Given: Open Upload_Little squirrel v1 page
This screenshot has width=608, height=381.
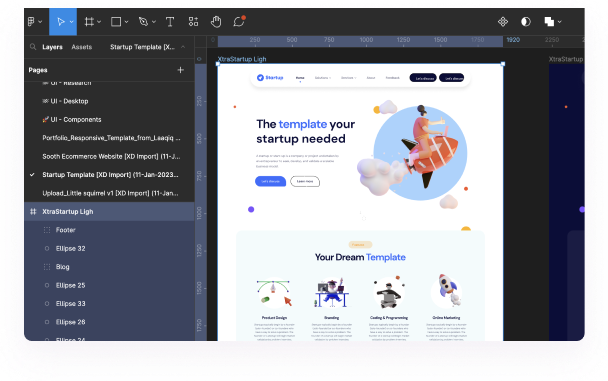Looking at the screenshot, I should [109, 193].
